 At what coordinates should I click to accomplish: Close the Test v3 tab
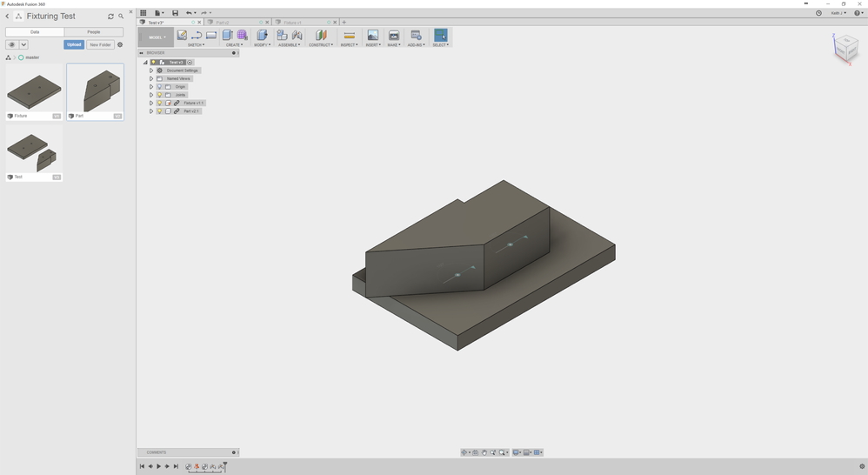pos(199,23)
